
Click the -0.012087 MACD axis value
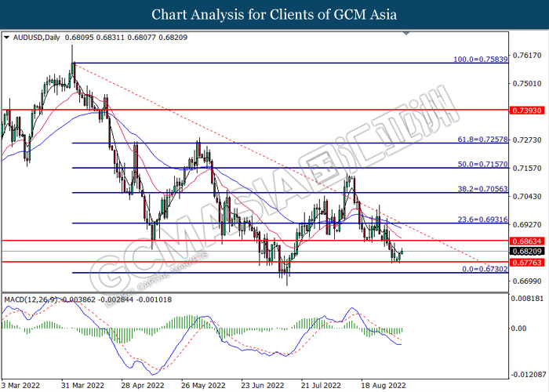[x=529, y=375]
